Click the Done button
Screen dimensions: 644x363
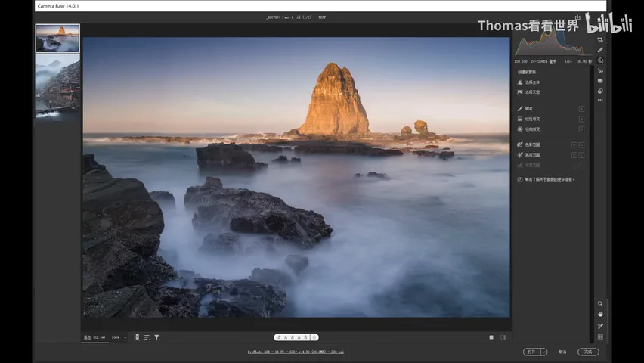[588, 352]
